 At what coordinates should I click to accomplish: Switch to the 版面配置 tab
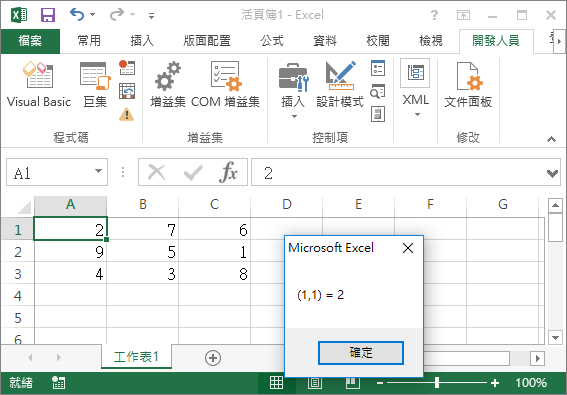click(x=206, y=41)
